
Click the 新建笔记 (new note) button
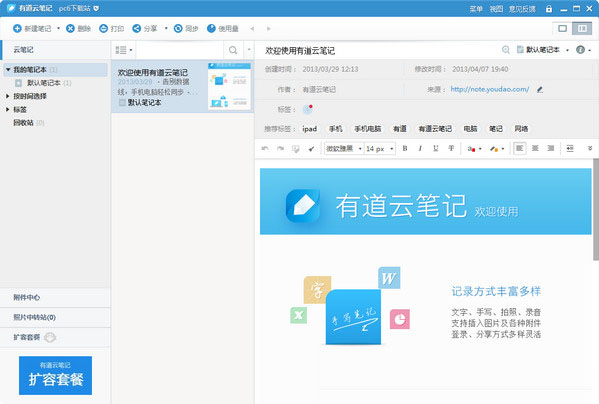32,29
